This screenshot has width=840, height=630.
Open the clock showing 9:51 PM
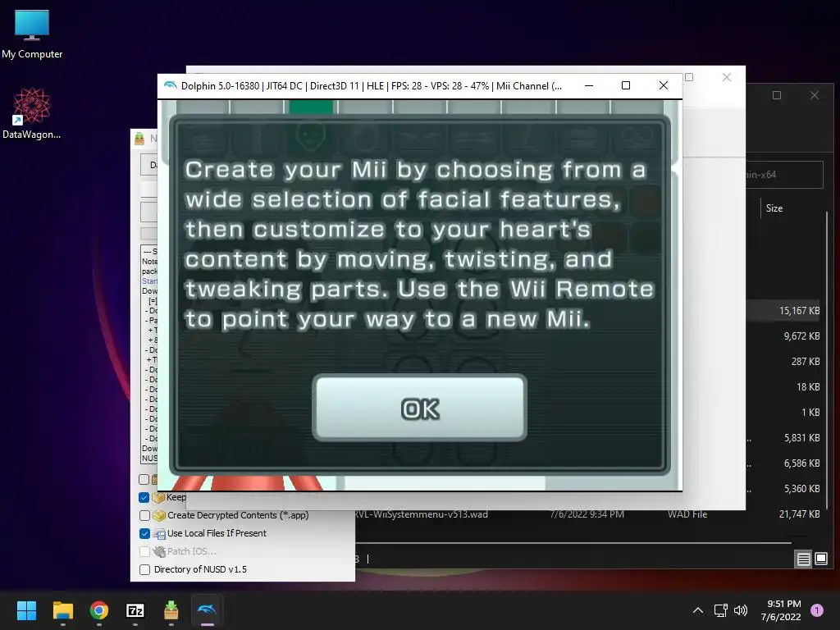(781, 610)
